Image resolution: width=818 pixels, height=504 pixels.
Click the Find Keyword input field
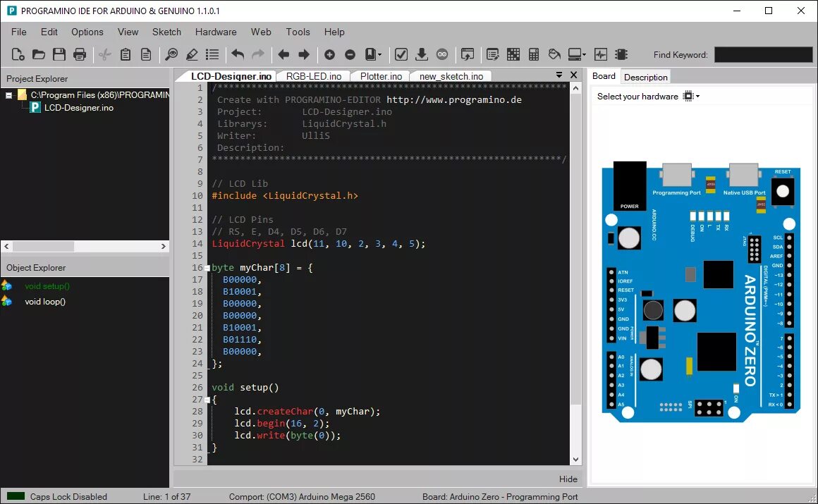point(763,54)
